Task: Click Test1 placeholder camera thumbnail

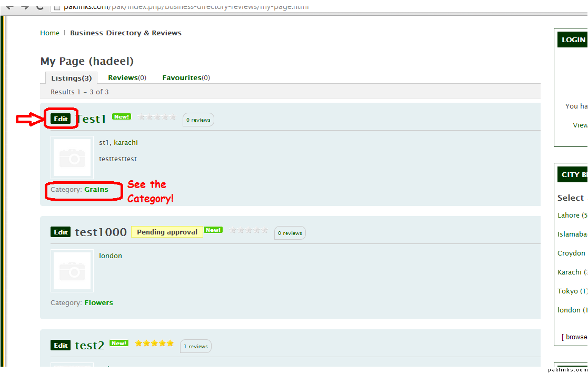Action: click(72, 158)
